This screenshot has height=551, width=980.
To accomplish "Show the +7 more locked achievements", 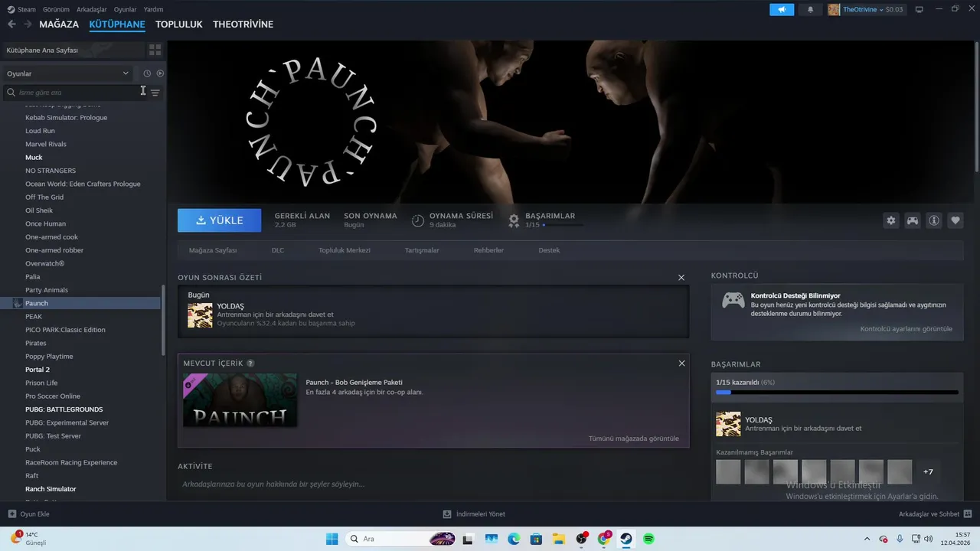I will [928, 472].
